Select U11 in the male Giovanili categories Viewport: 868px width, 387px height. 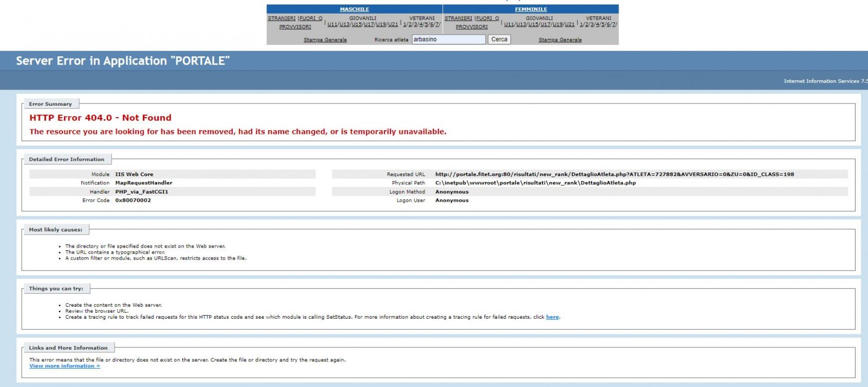332,24
